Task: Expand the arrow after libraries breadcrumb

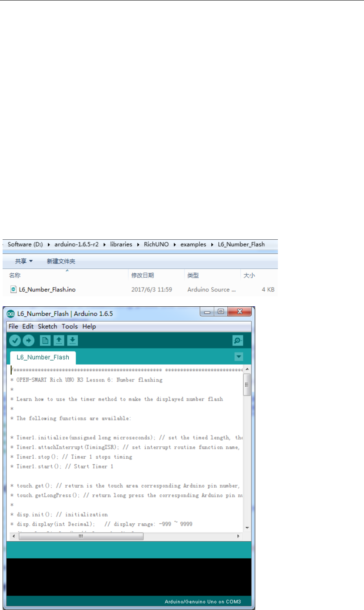Action: click(x=139, y=244)
